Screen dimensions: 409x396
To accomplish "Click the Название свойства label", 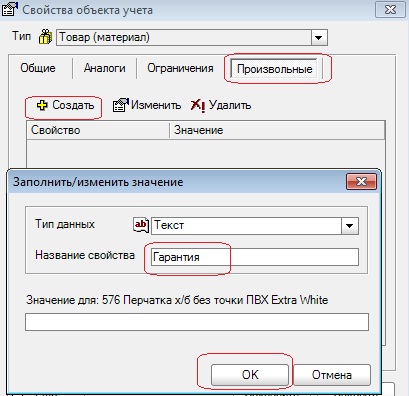I will [x=85, y=255].
